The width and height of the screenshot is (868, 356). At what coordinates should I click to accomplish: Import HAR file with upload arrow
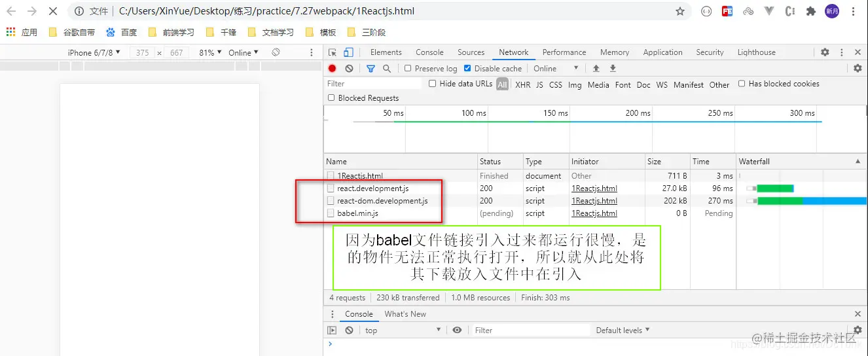(x=596, y=68)
